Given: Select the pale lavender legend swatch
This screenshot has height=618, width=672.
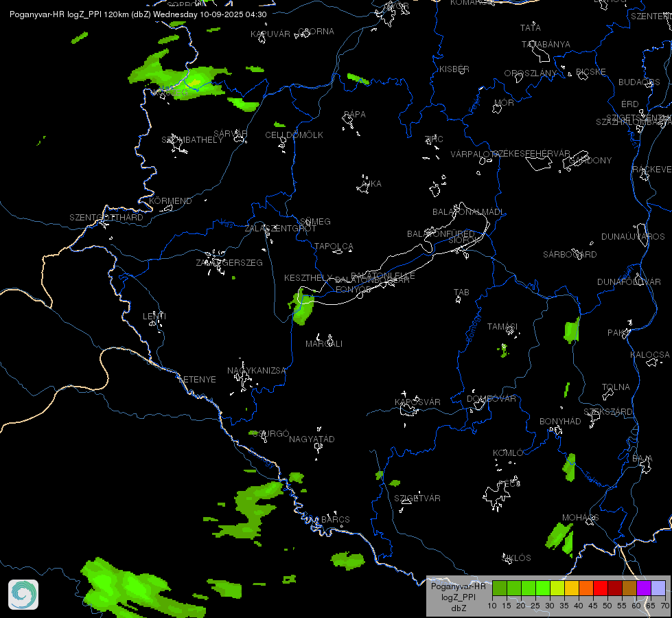Looking at the screenshot, I should (x=658, y=588).
